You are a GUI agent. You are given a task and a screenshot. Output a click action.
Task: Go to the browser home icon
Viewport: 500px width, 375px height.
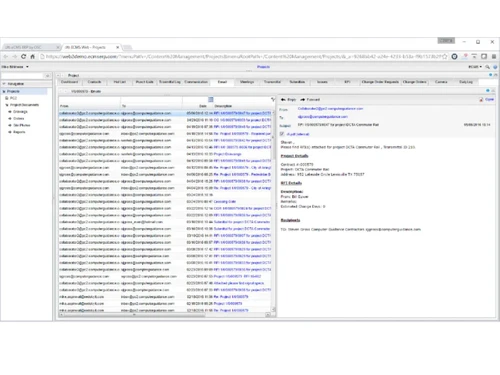tap(32, 57)
